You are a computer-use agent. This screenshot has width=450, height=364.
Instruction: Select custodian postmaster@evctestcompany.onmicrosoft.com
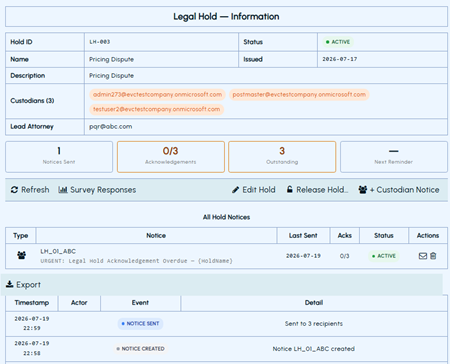[x=299, y=95]
